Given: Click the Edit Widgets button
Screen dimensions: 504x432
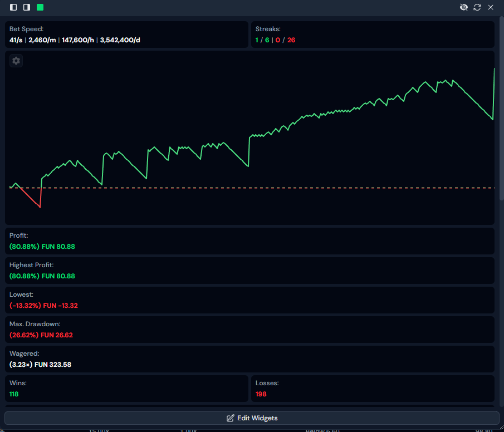Looking at the screenshot, I should 252,418.
